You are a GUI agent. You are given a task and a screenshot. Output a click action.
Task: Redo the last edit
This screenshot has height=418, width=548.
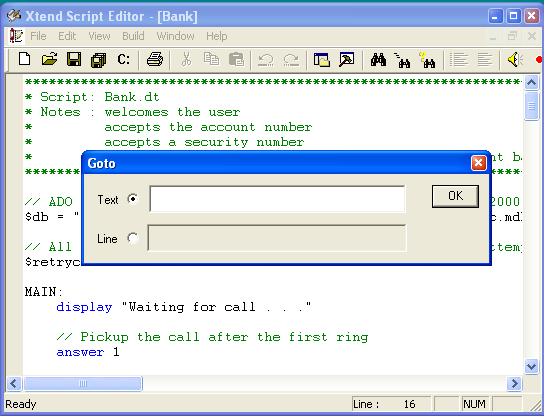pos(291,60)
